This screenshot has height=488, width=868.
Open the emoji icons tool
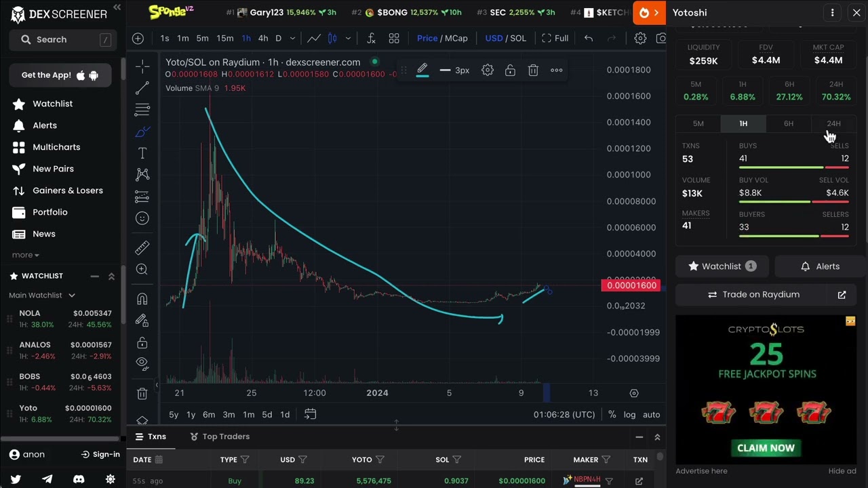[x=142, y=218]
